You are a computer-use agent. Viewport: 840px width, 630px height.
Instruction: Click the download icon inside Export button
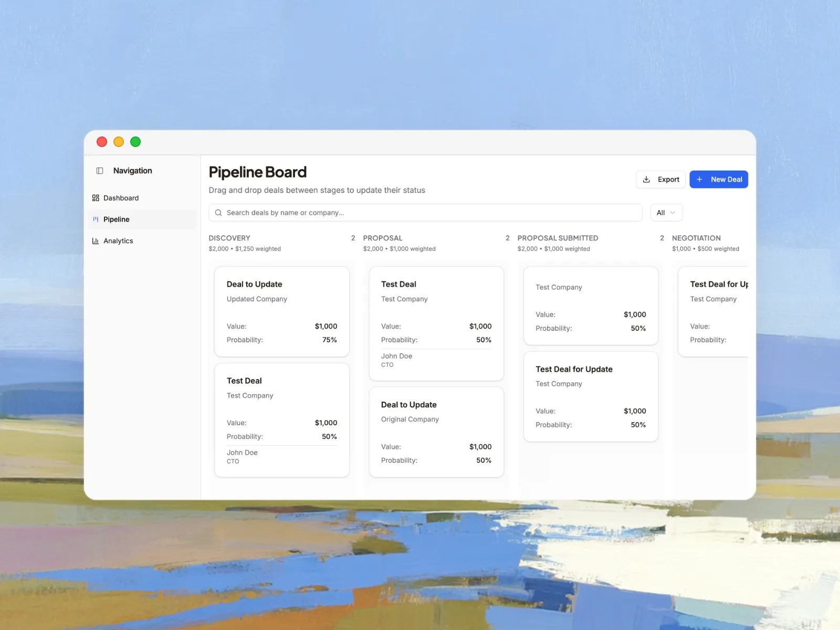(x=647, y=179)
